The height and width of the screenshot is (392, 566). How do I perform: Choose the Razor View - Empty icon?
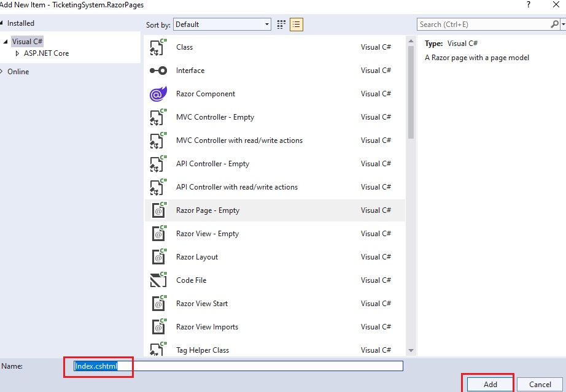click(x=158, y=234)
